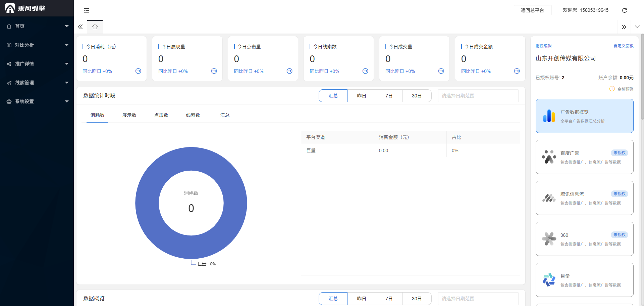The image size is (644, 306).
Task: Click arrow icon on 今日成交金额 card
Action: click(x=517, y=71)
